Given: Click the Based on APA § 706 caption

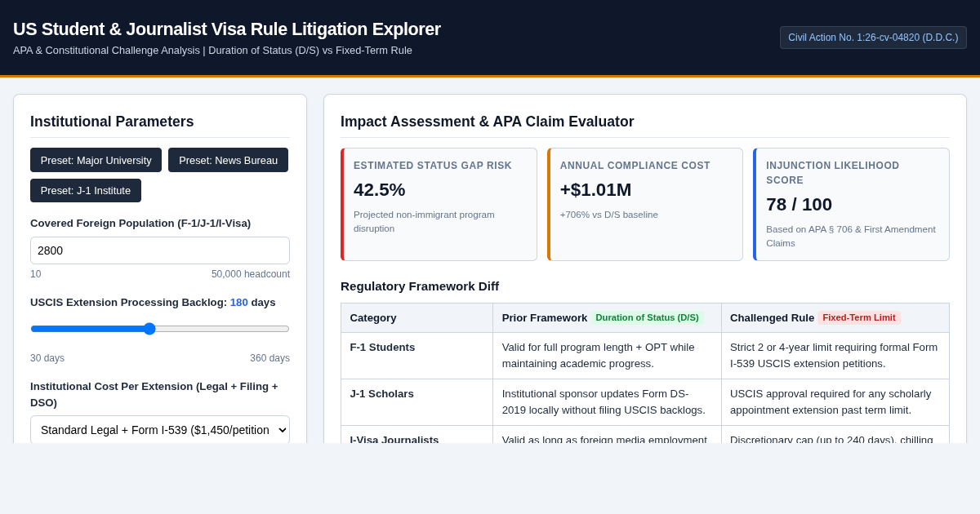Looking at the screenshot, I should click(x=850, y=236).
